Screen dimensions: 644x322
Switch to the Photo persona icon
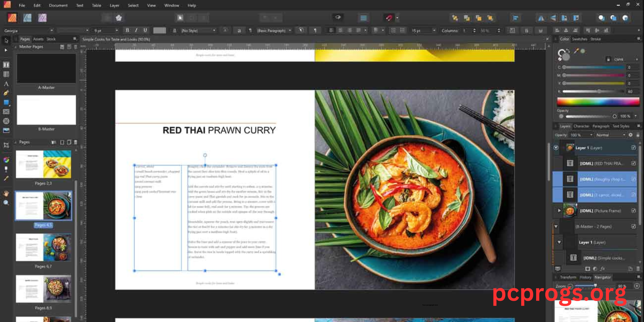pos(42,18)
